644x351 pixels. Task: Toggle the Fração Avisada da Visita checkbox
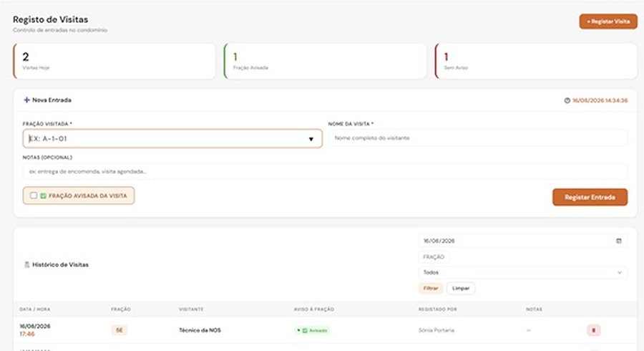point(34,196)
